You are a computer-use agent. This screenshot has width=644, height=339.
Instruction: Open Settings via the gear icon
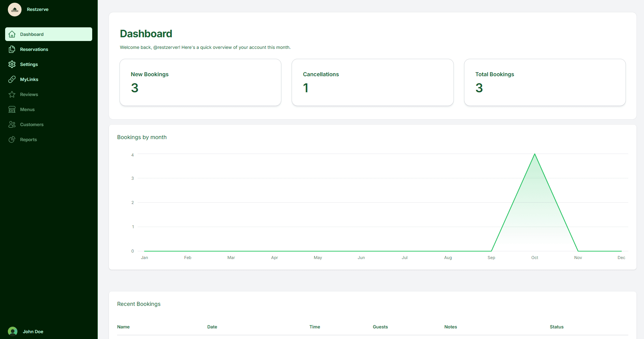click(x=12, y=64)
